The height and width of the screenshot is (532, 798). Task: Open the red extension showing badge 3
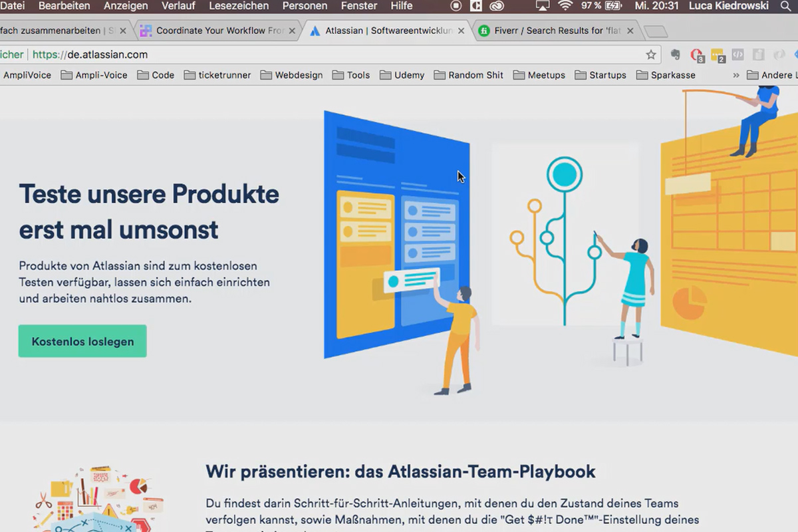tap(696, 55)
